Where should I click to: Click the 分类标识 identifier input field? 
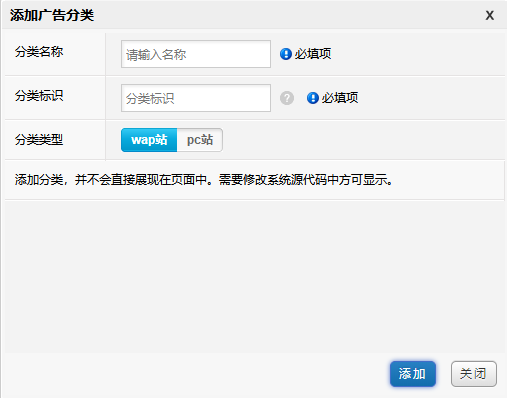click(x=196, y=98)
